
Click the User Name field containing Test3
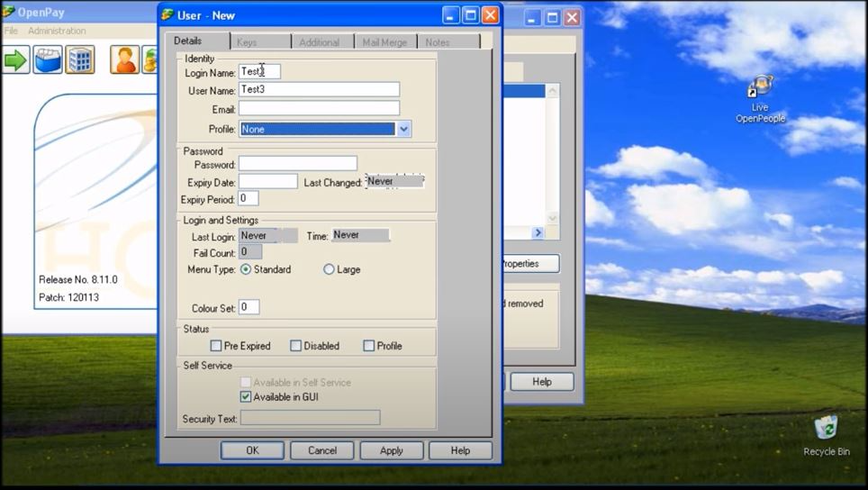(319, 89)
